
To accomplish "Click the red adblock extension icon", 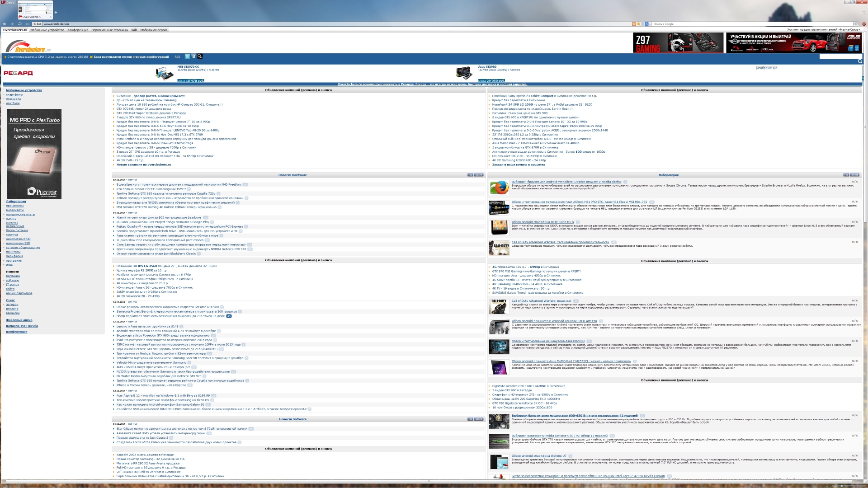I will click(863, 24).
